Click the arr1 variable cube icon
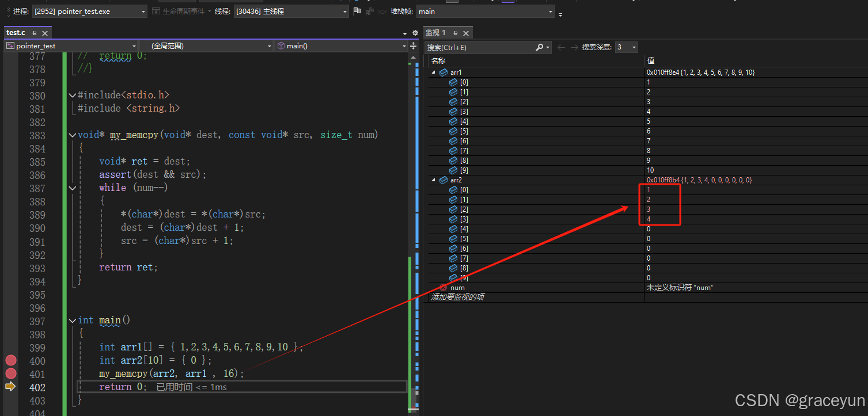 (x=444, y=72)
